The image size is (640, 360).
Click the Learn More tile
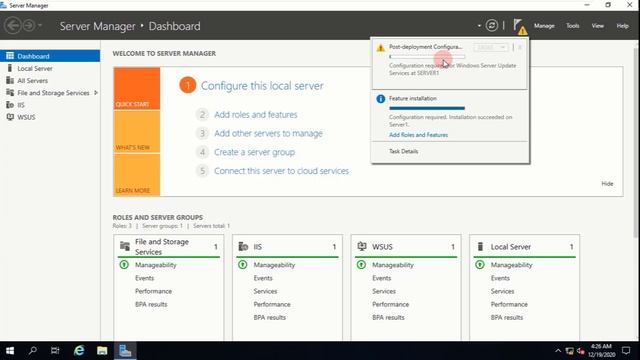point(137,175)
